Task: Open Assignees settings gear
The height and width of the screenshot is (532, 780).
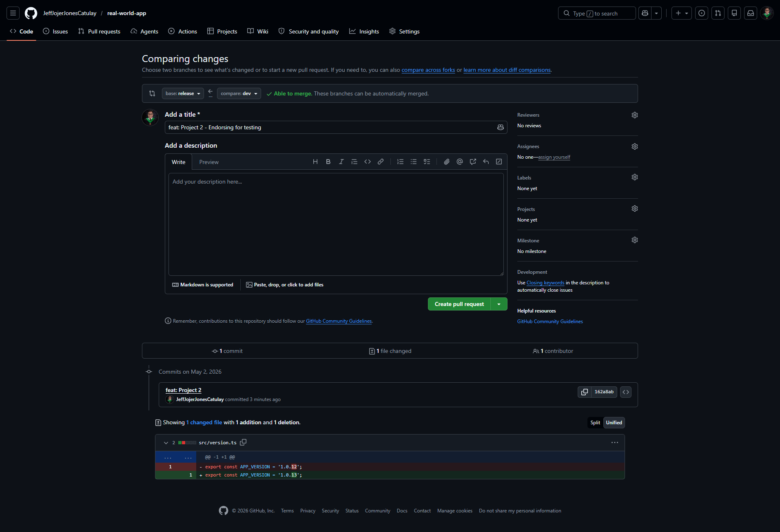Action: coord(635,146)
